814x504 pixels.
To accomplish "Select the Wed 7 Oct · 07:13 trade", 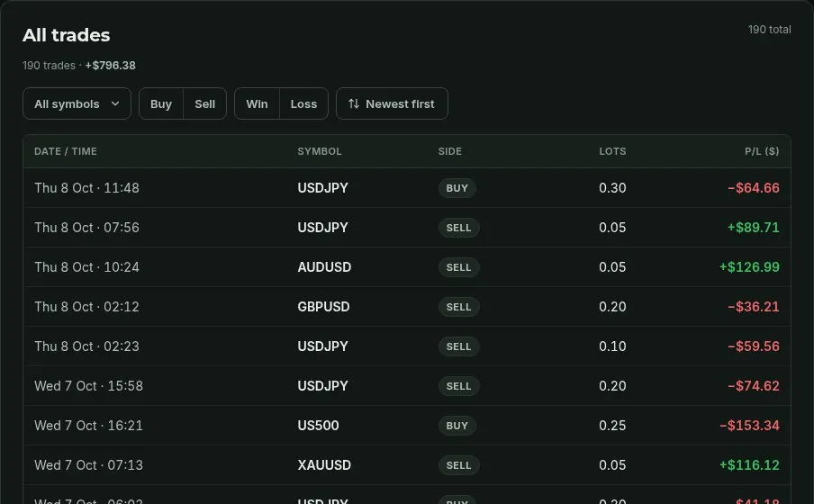I will click(407, 465).
